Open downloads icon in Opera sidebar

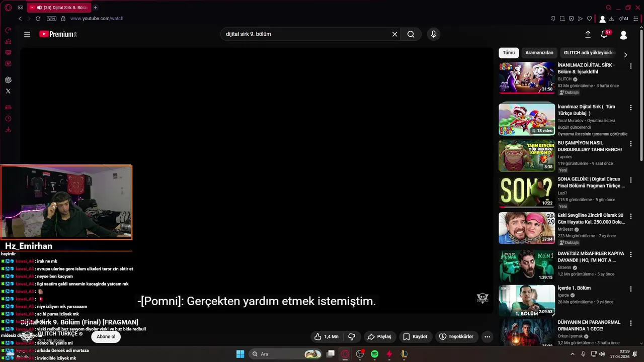coord(8,130)
